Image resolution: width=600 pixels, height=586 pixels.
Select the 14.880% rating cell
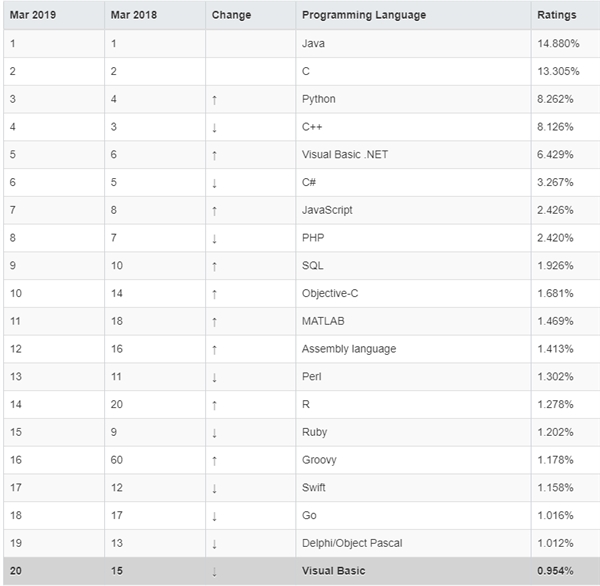point(555,44)
